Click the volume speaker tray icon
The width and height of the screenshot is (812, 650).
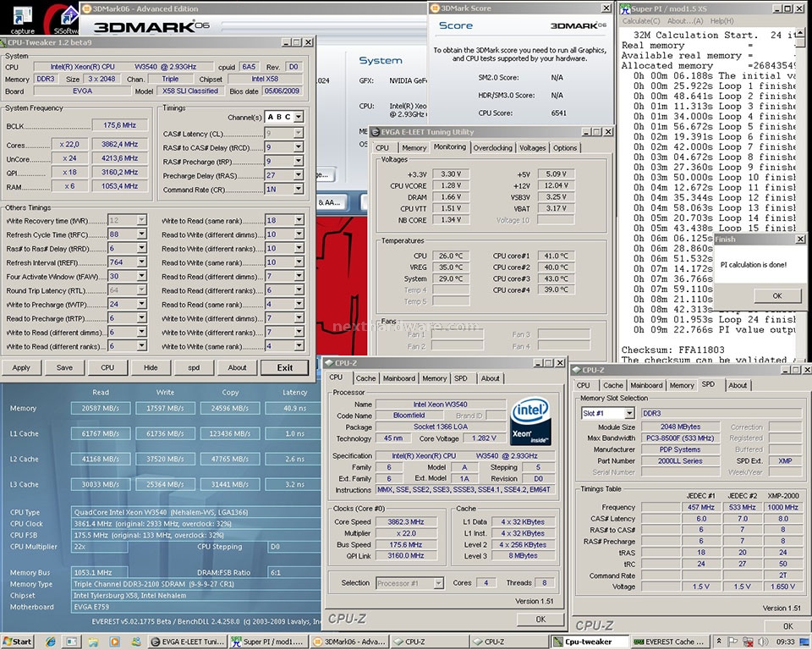(x=763, y=642)
